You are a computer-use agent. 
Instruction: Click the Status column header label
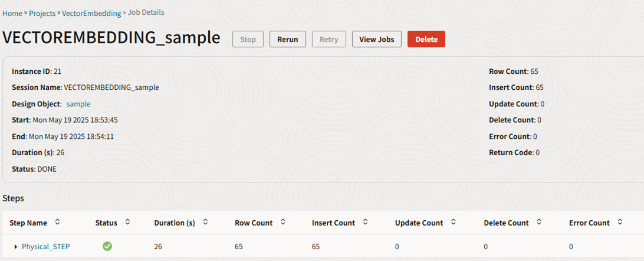106,223
